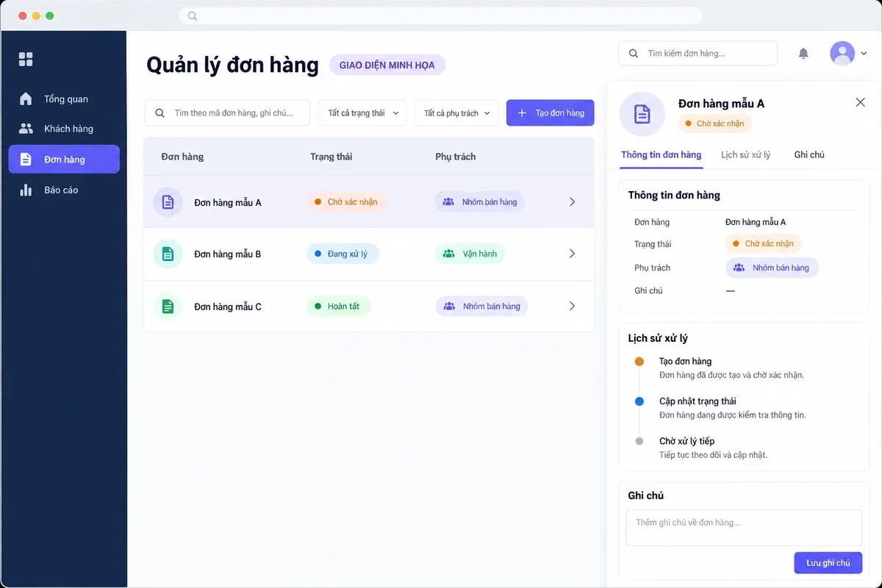Click the people icon in Vận hành badge
The image size is (882, 588).
(x=448, y=254)
